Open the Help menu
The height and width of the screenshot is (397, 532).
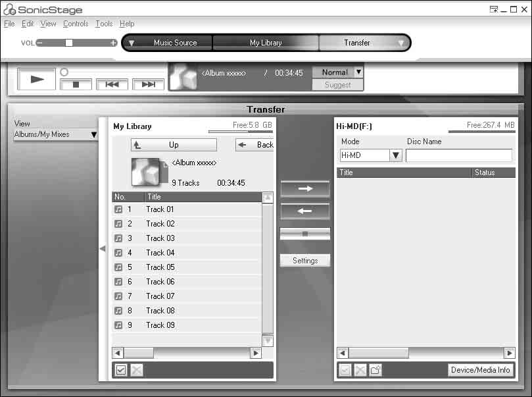pyautogui.click(x=127, y=24)
